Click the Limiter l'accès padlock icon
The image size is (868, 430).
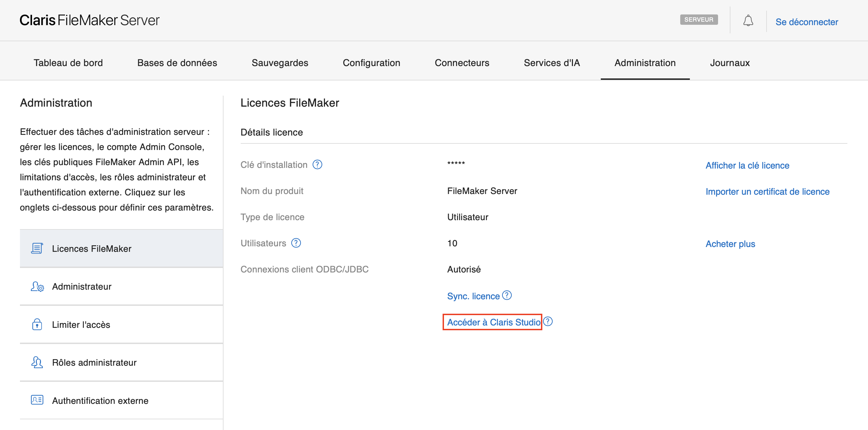click(37, 324)
